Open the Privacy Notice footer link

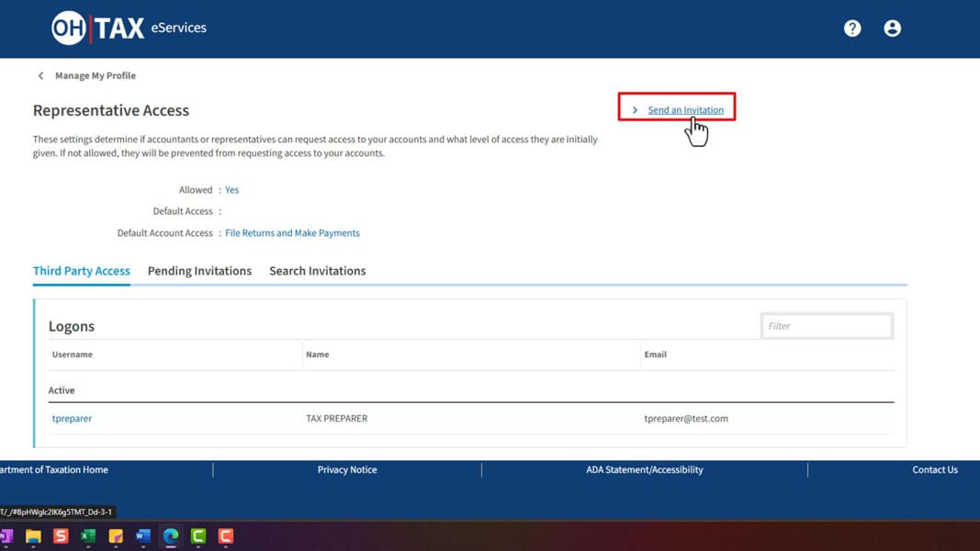point(347,470)
